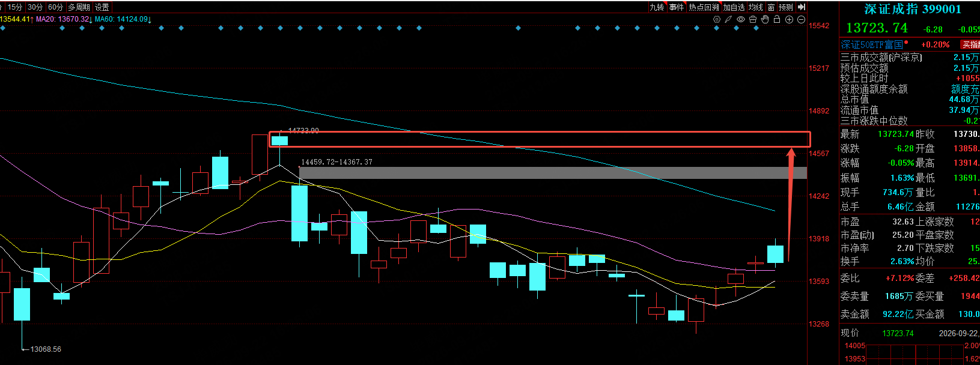Toggle the chart lock icon

tap(777, 19)
